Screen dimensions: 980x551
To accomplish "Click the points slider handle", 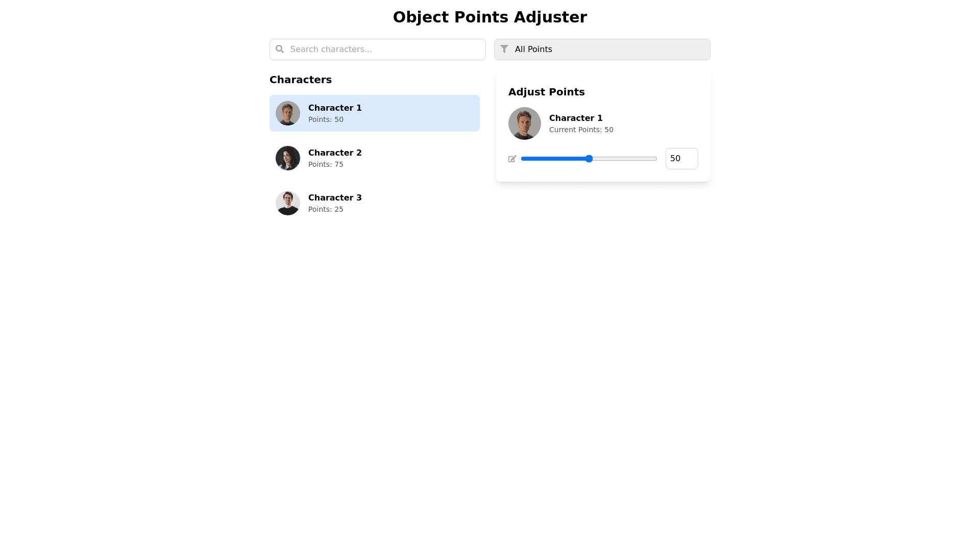I will (589, 159).
